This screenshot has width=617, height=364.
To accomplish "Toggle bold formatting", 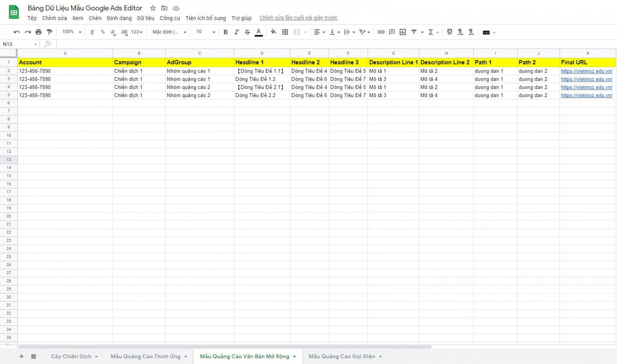I will tap(225, 32).
